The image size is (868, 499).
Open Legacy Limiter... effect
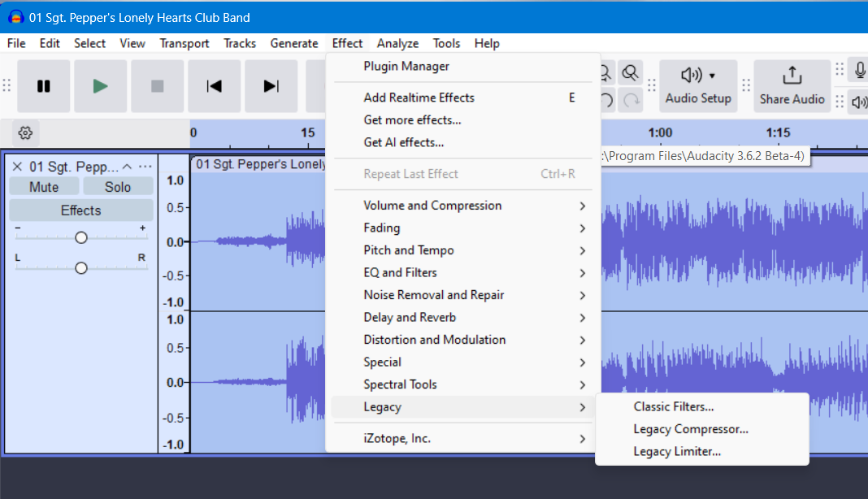(x=702, y=451)
